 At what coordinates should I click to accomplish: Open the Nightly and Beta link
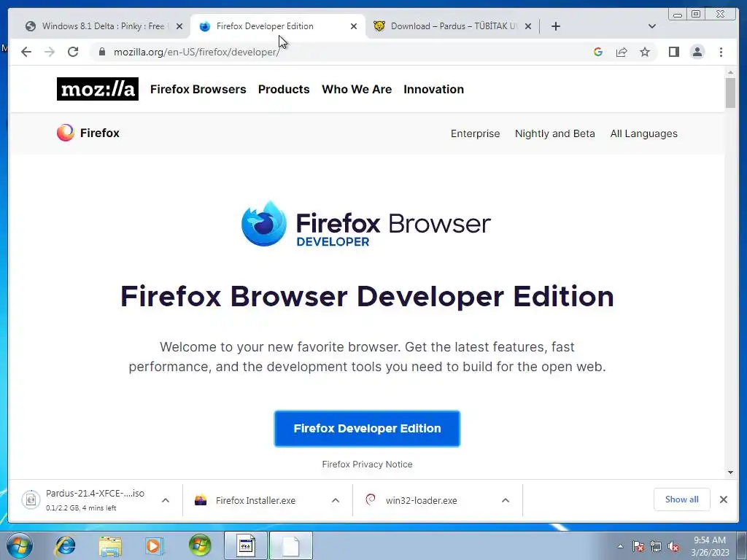(x=555, y=133)
